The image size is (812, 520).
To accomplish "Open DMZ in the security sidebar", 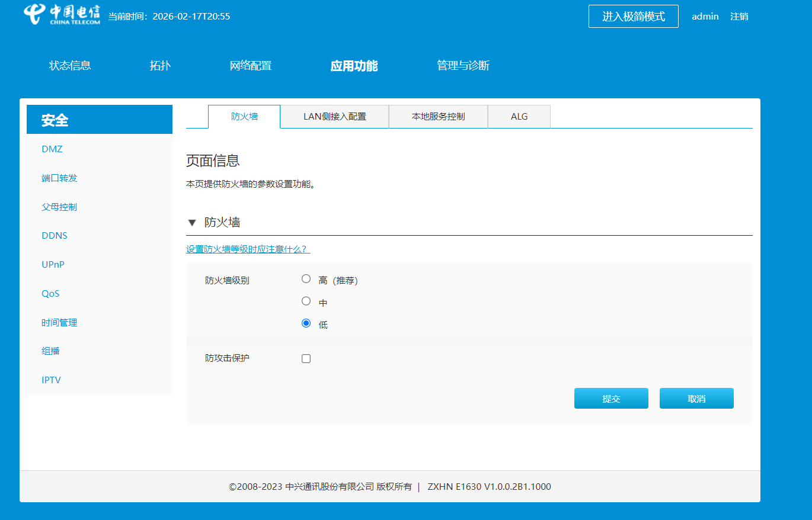I will (x=52, y=149).
